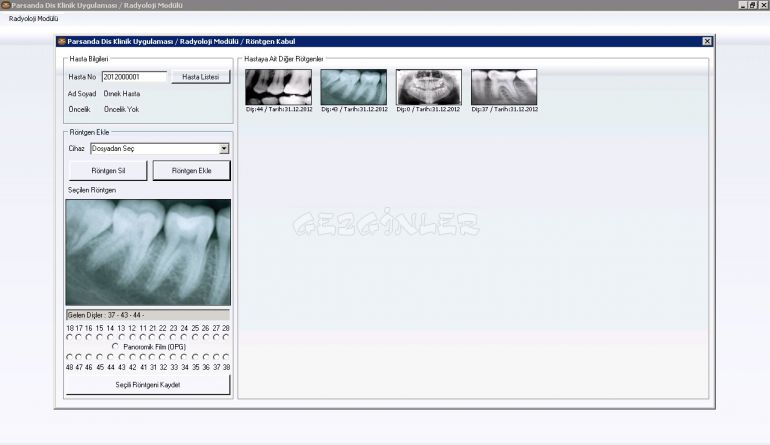Select tooth 21 radio button
The height and width of the screenshot is (445, 770).
point(152,337)
